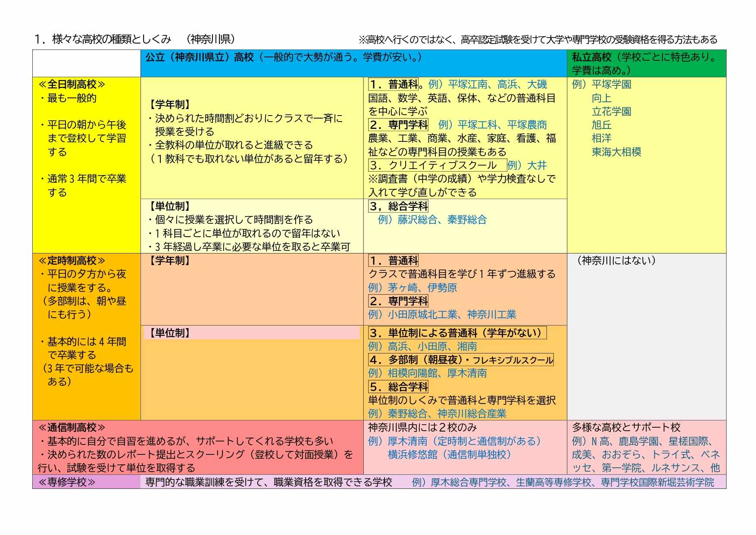
Task: Click '・個々に授業を選択して時間割を作る'
Action: pos(230,220)
